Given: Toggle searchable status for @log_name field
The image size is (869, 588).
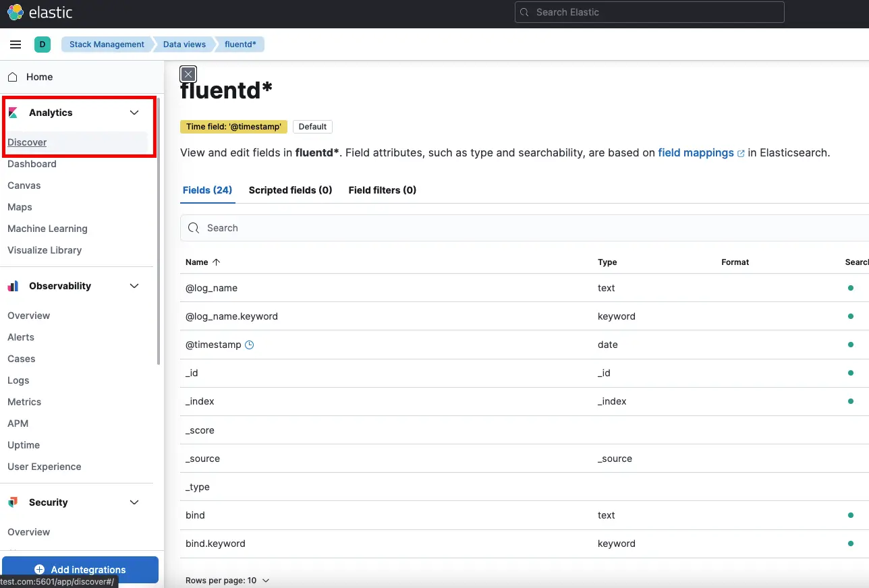Looking at the screenshot, I should [x=851, y=287].
